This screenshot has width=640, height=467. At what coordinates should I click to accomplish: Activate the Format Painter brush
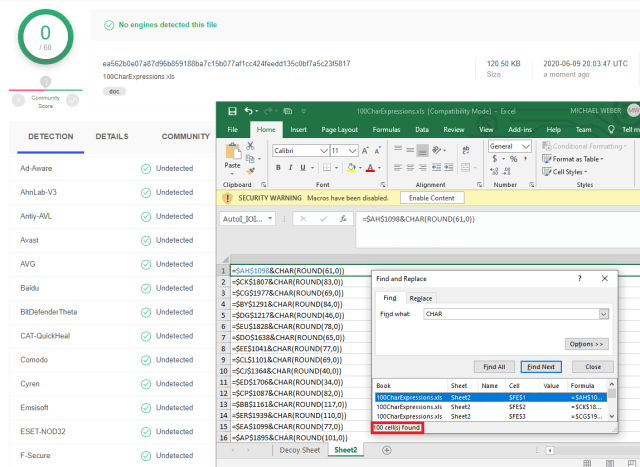[x=250, y=171]
